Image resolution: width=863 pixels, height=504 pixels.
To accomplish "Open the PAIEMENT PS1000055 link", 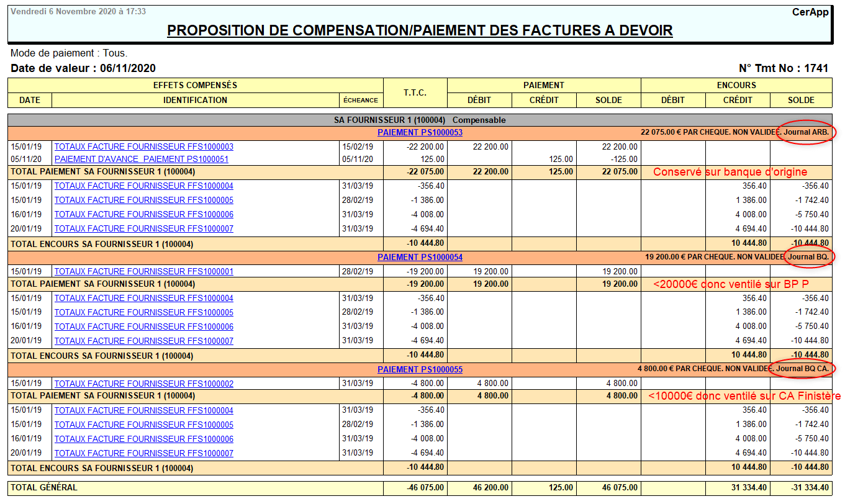I will point(420,369).
